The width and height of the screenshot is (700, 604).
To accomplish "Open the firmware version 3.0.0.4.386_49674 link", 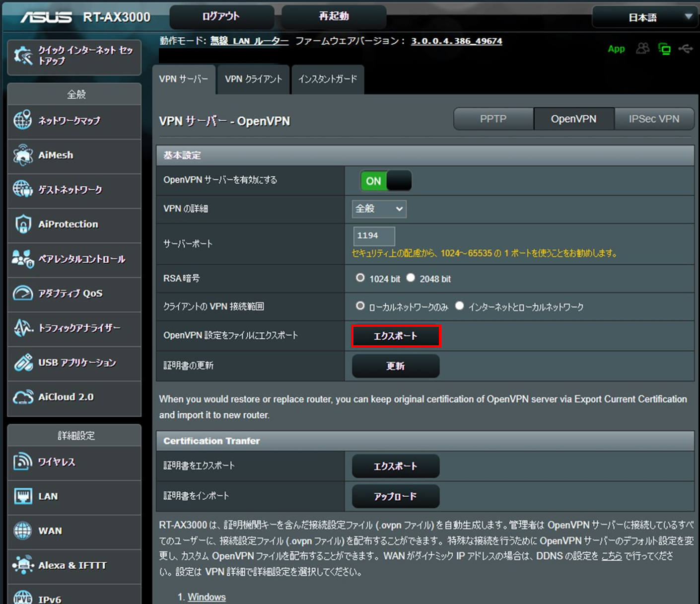I will [x=456, y=41].
